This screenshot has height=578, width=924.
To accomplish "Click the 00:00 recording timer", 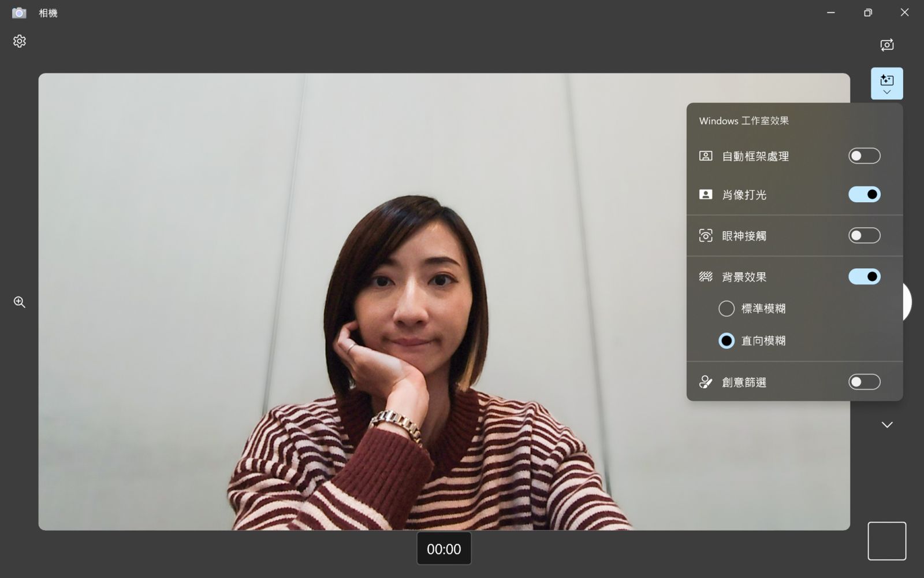I will [x=444, y=549].
